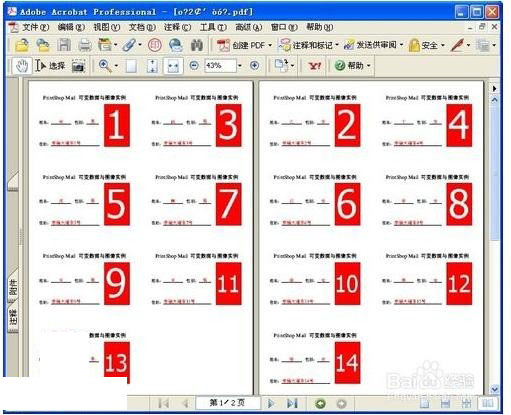This screenshot has width=511, height=415.
Task: Switch to Facing pages layout in status bar
Action: tap(487, 403)
